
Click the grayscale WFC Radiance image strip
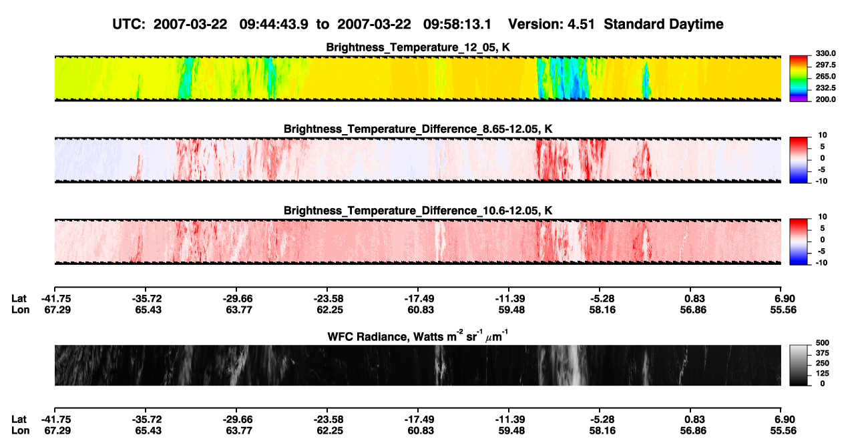point(417,365)
